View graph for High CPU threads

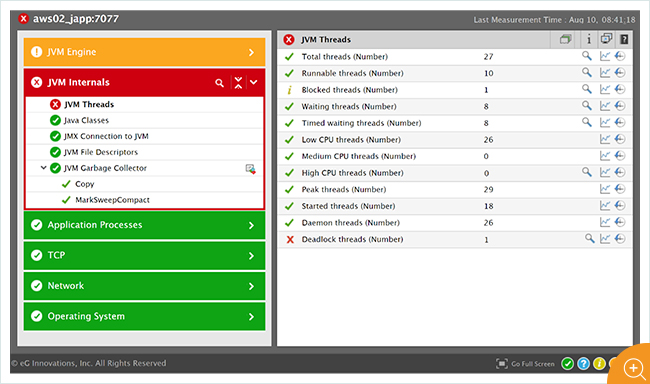pos(605,172)
